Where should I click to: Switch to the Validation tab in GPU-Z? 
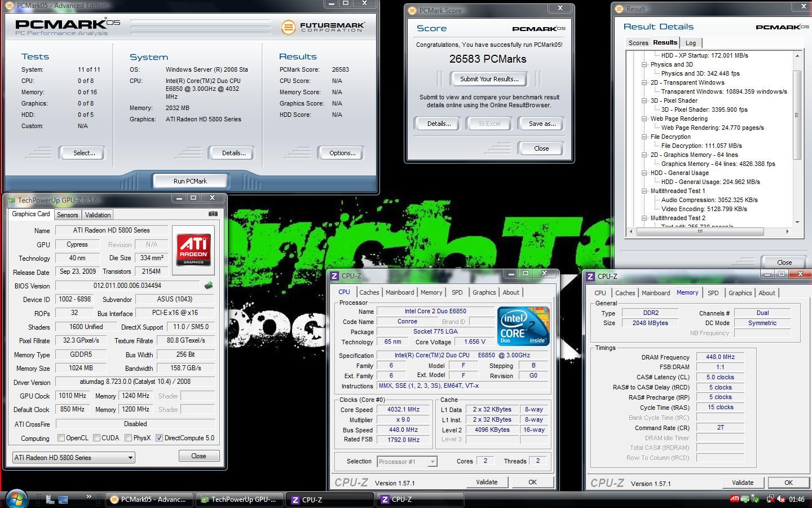click(x=98, y=215)
